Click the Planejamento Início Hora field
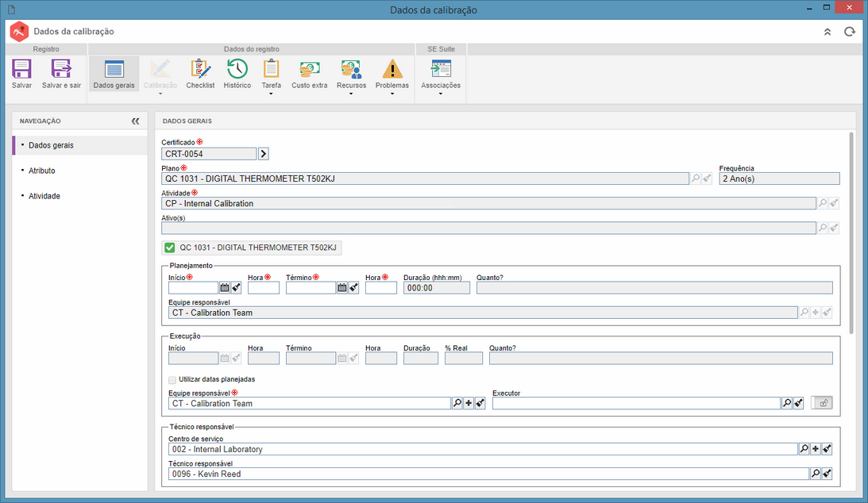 [x=264, y=288]
